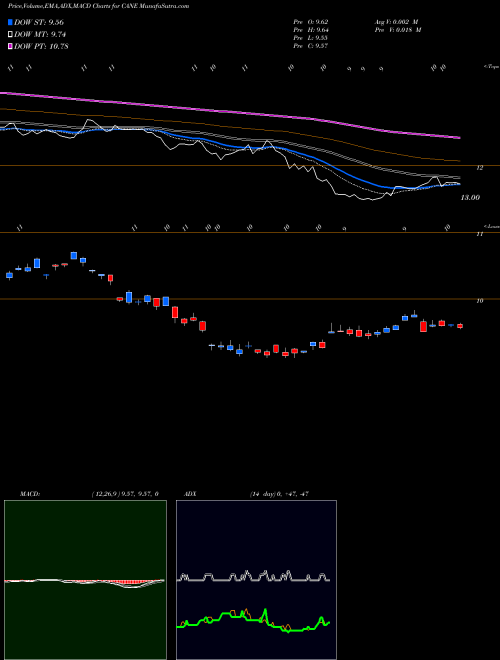Click the white DOW MT legend swatch
The width and height of the screenshot is (500, 660).
11,35
